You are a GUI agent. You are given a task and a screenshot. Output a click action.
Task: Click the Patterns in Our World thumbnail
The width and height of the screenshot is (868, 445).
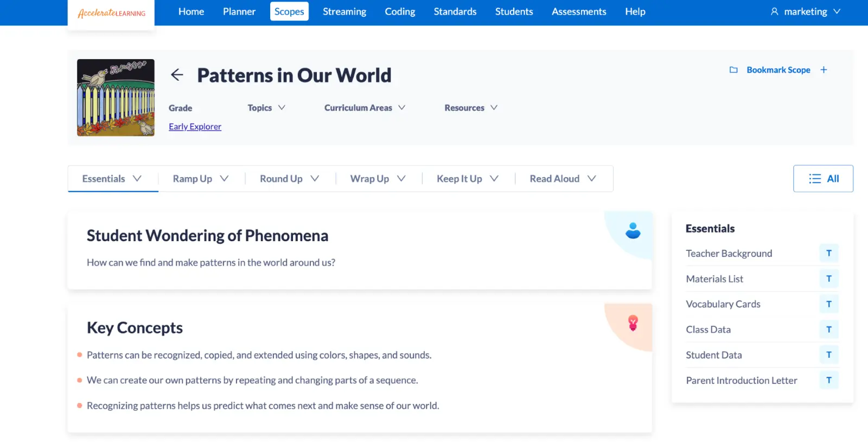point(116,98)
